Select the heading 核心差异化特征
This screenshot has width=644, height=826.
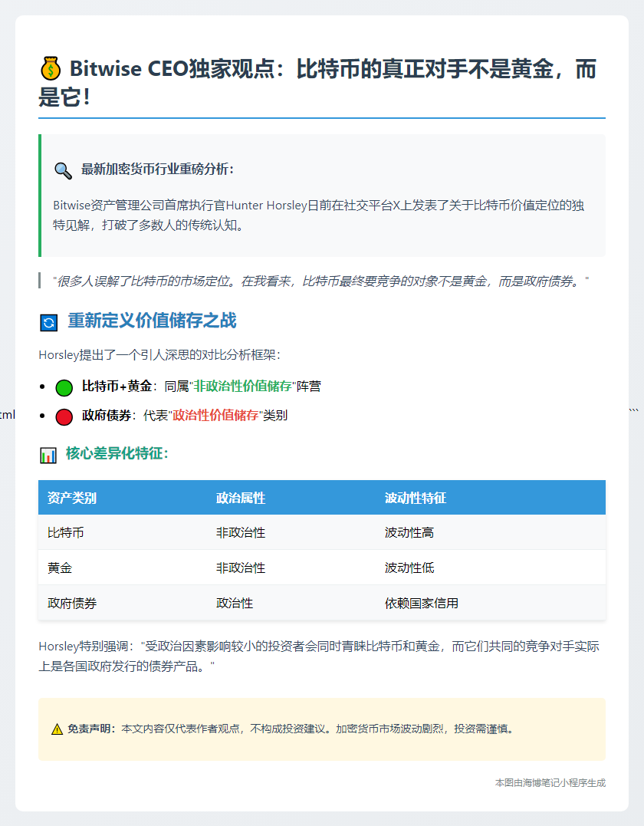117,453
